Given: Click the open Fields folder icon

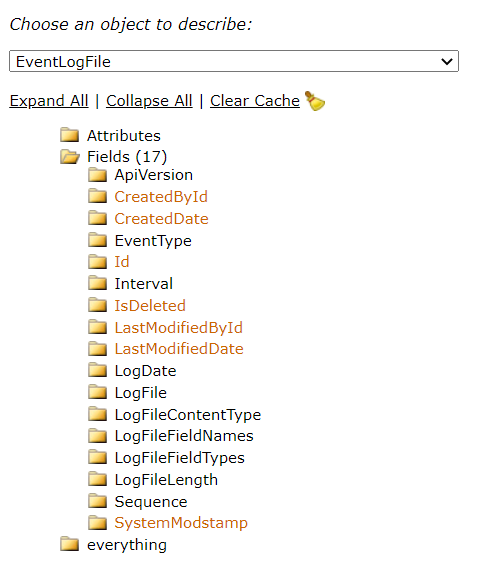Looking at the screenshot, I should [x=70, y=156].
